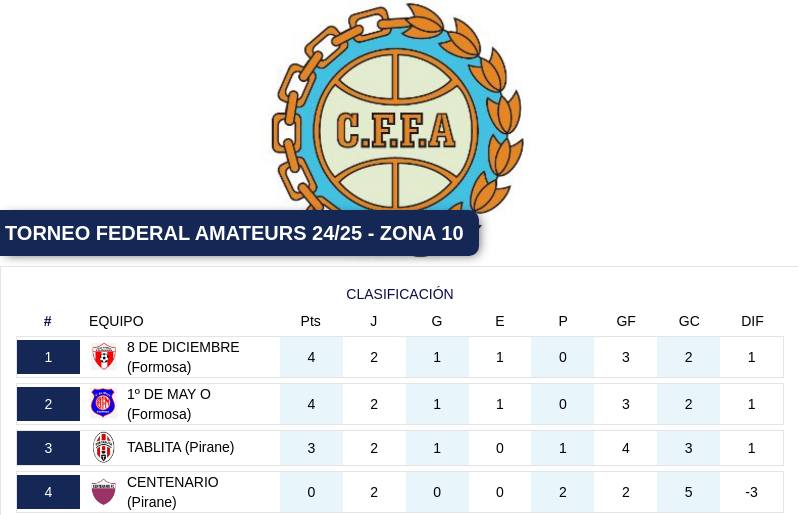
Task: Click the Centenario team crest icon
Action: 103,492
